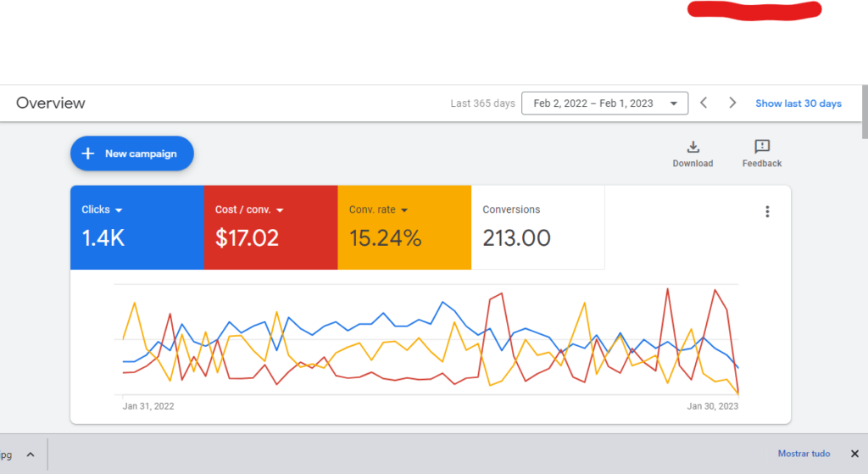Expand the Clicks metric dropdown arrow
Viewport: 868px width, 474px height.
pos(119,210)
